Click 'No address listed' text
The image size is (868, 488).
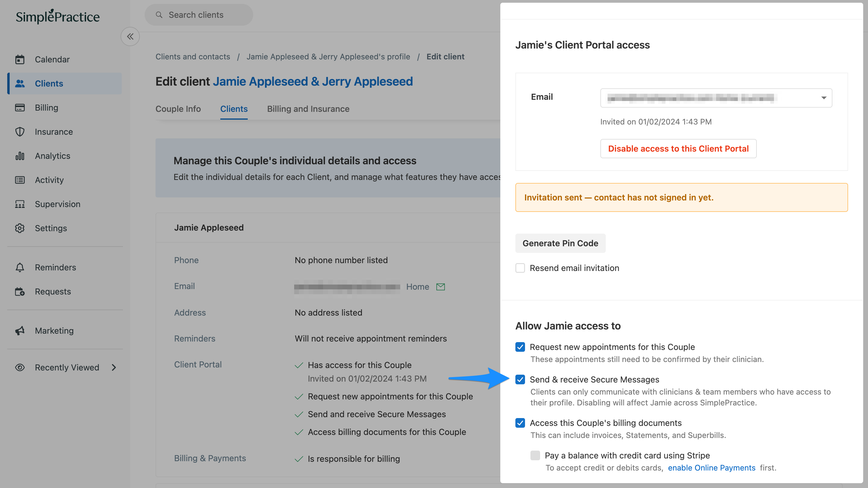click(328, 313)
